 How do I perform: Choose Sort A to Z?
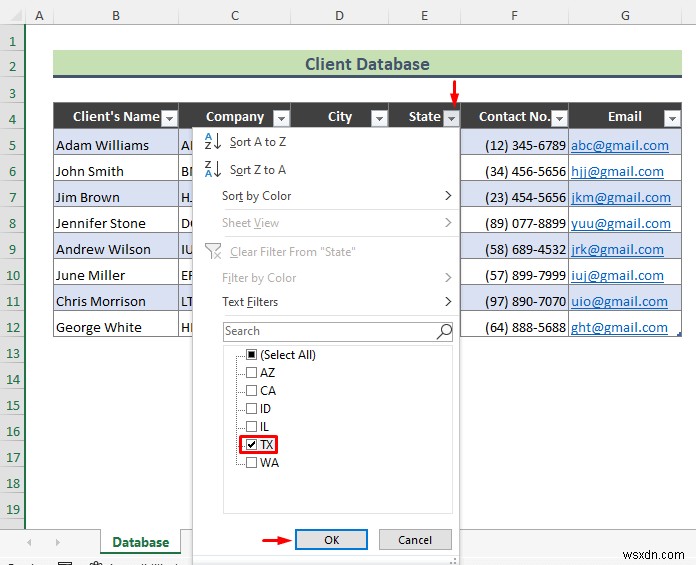[326, 142]
